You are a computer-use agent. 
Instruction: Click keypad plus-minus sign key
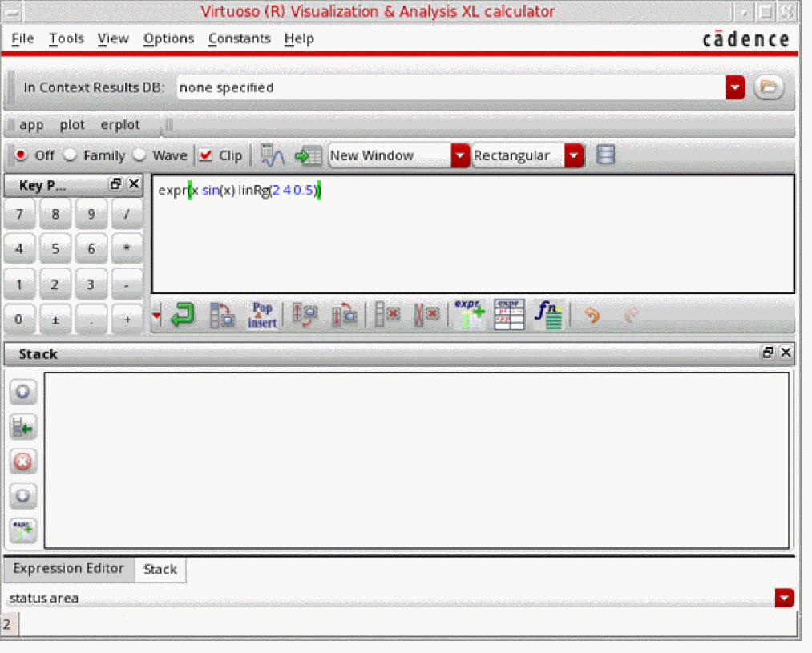[55, 319]
